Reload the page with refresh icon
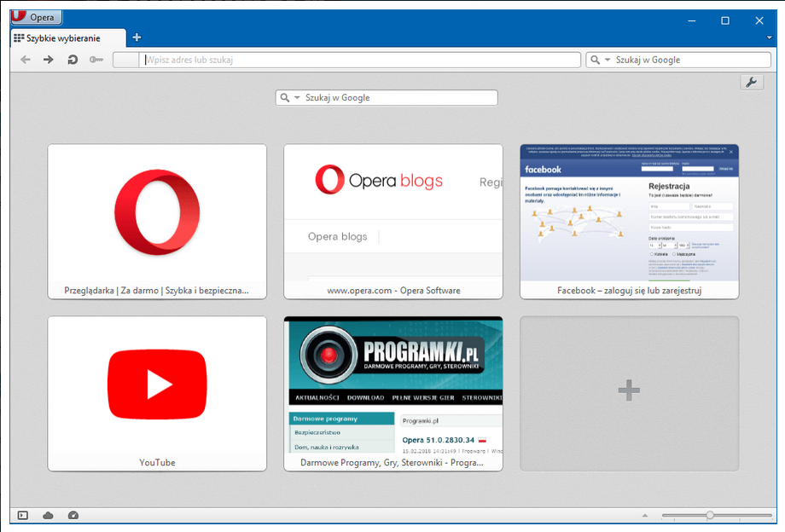785x532 pixels. click(x=73, y=60)
